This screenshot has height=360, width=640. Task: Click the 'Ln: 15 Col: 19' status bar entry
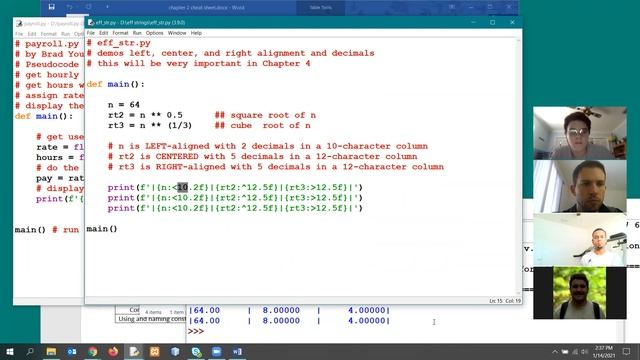click(x=505, y=301)
